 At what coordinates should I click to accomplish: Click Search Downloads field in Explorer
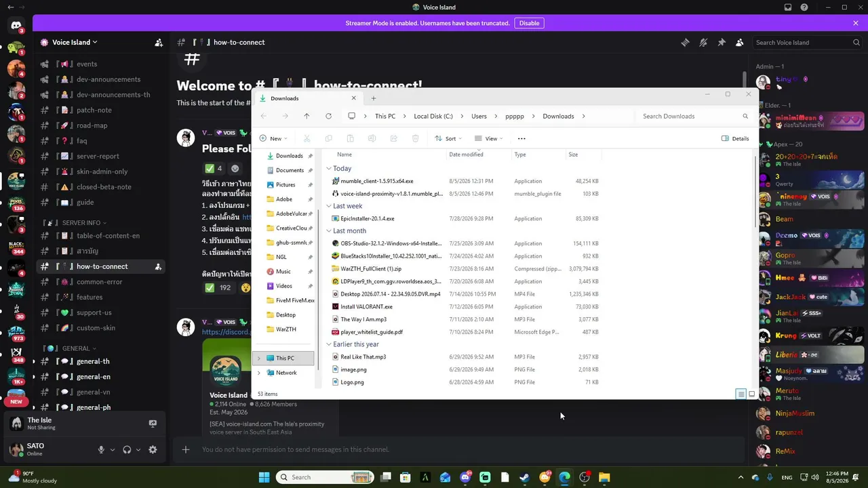694,116
